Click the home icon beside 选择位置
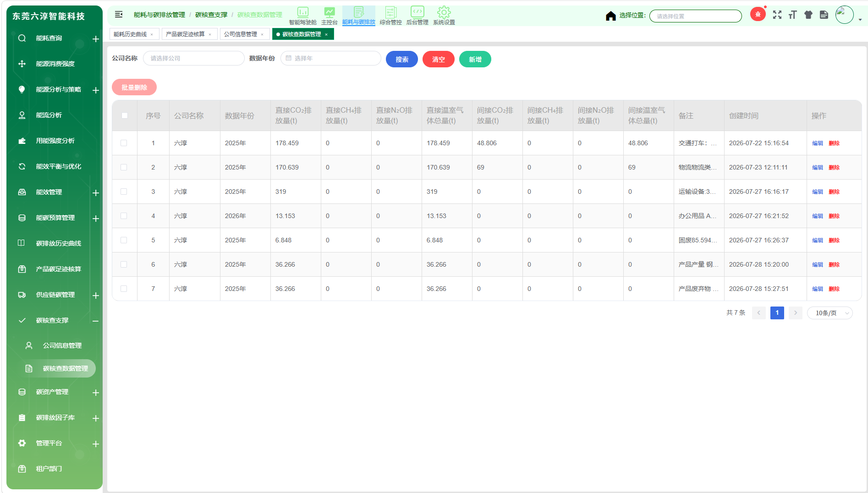 point(610,16)
